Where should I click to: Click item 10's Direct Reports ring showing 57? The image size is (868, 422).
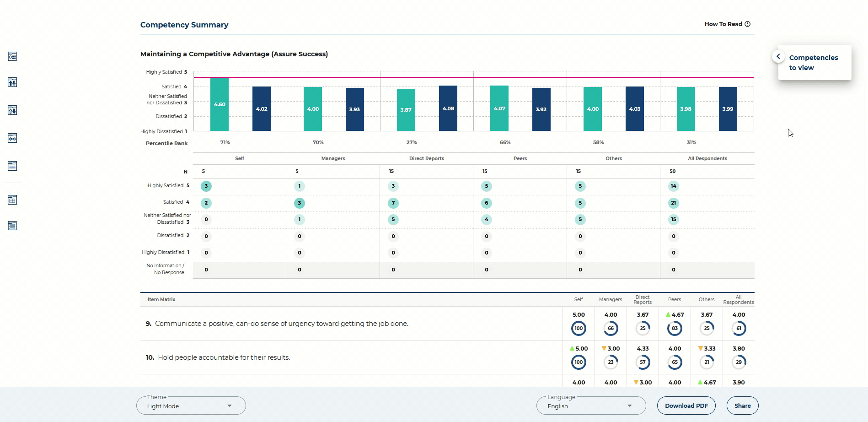coord(643,362)
